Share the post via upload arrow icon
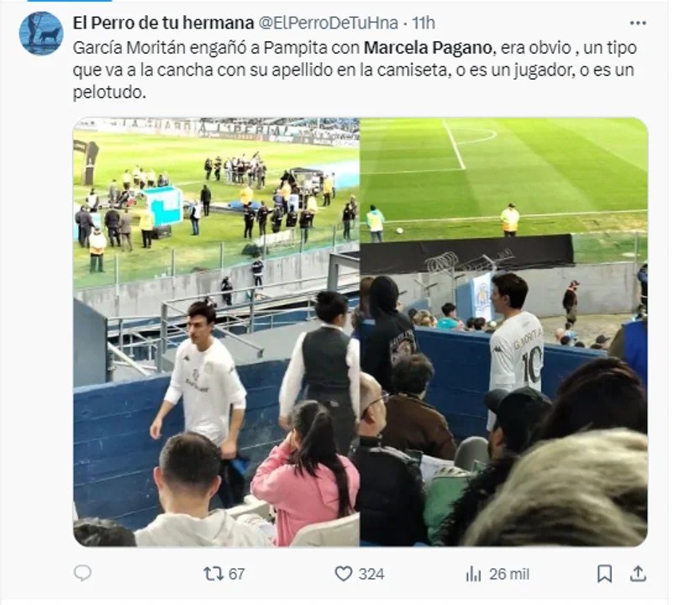 coord(638,573)
